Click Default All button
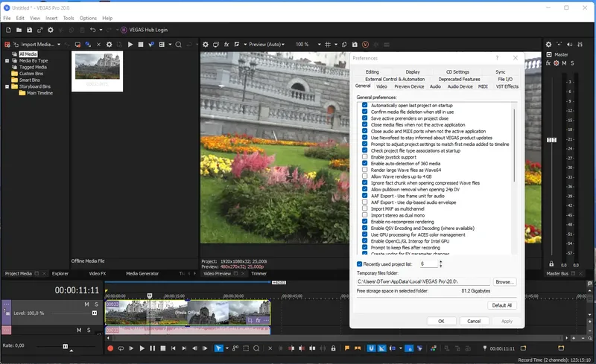The height and width of the screenshot is (364, 596). pos(501,305)
